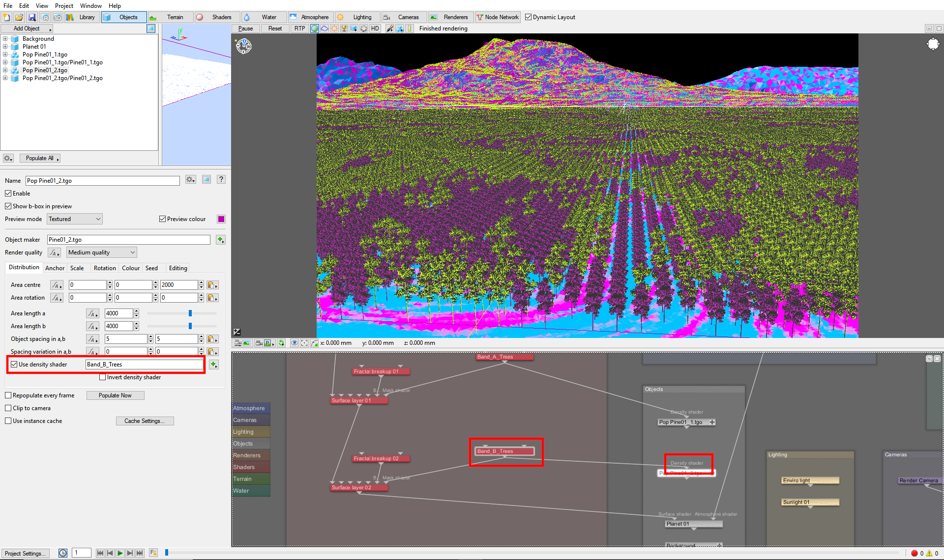Enable Repopulate every frame
The image size is (944, 560).
point(8,395)
